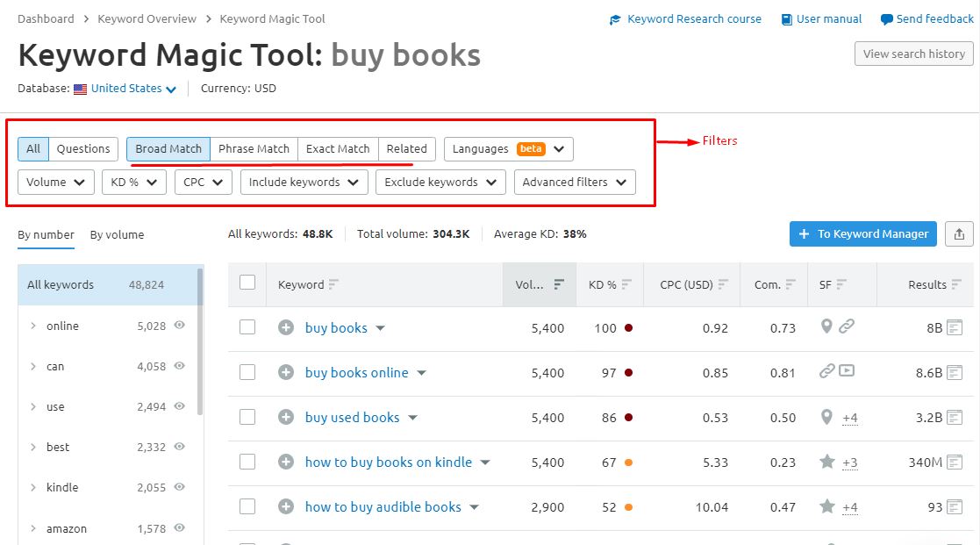Viewport: 980px width, 545px height.
Task: Toggle the eye icon for 'online' group
Action: click(x=180, y=326)
